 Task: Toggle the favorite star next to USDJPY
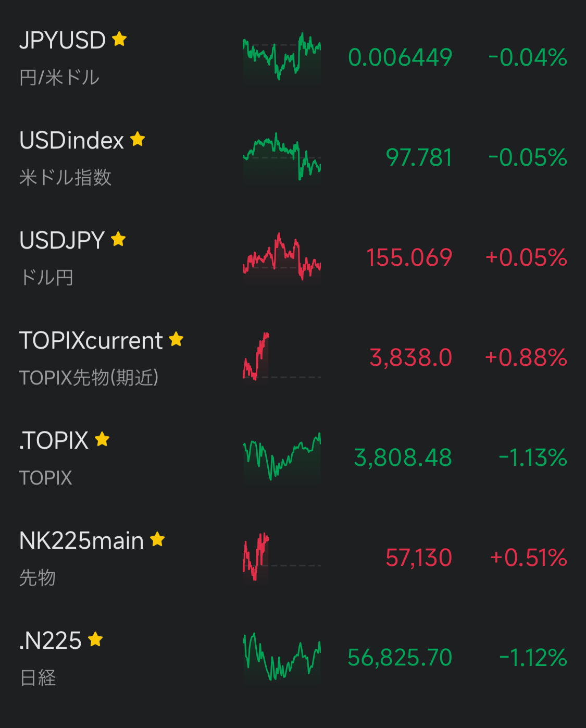coord(118,239)
